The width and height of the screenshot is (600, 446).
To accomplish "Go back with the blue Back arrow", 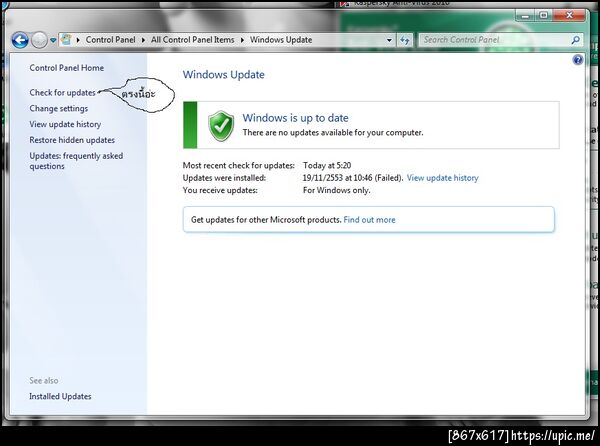I will point(20,40).
